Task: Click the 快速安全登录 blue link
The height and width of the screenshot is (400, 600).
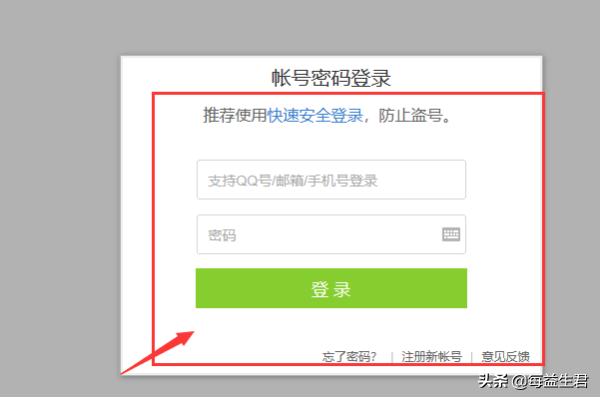Action: (x=315, y=115)
